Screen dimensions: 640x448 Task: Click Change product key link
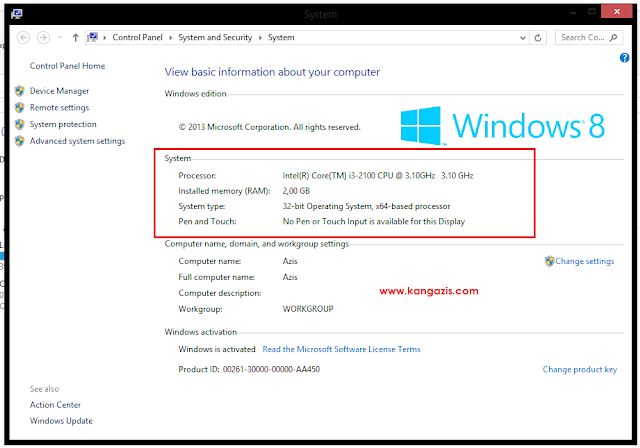pos(580,369)
